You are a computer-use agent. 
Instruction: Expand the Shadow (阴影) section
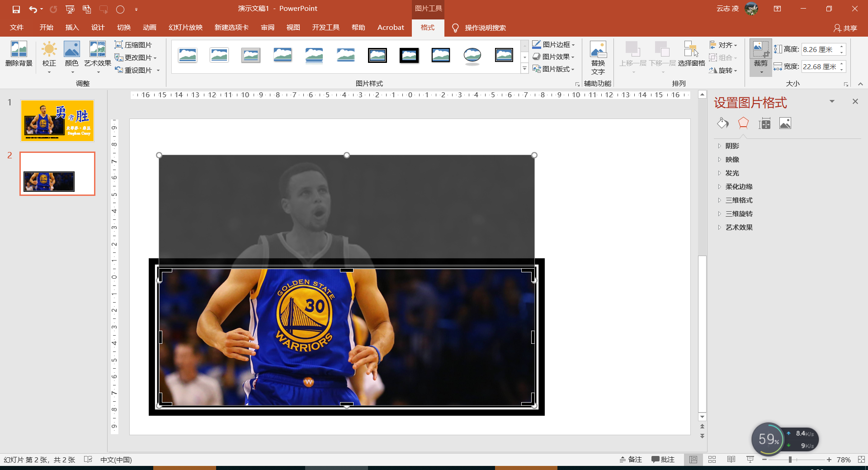click(x=732, y=146)
